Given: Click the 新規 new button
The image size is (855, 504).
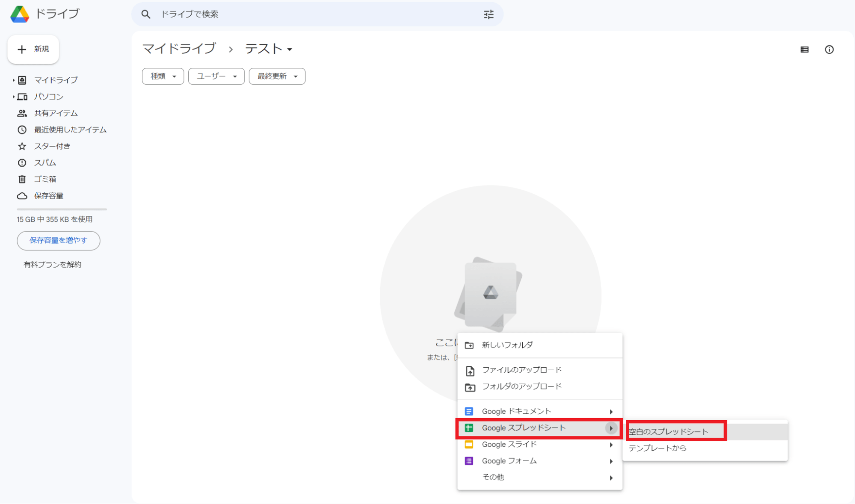Looking at the screenshot, I should coord(33,49).
